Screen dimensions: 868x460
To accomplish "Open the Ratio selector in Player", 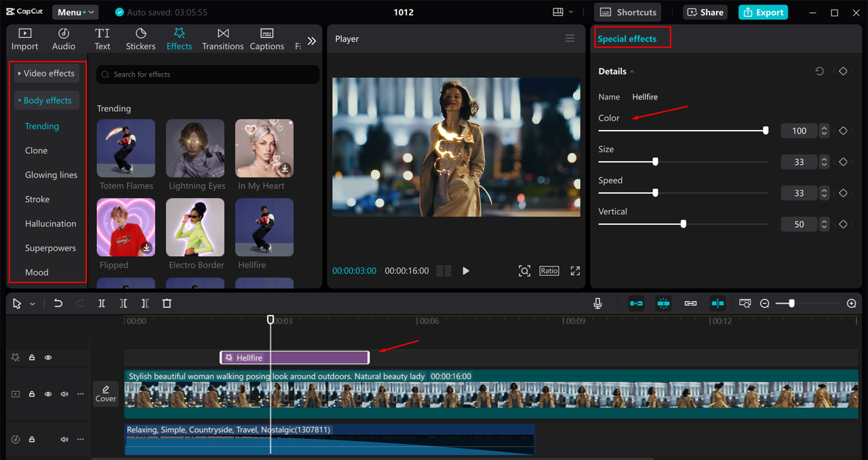I will coord(549,271).
